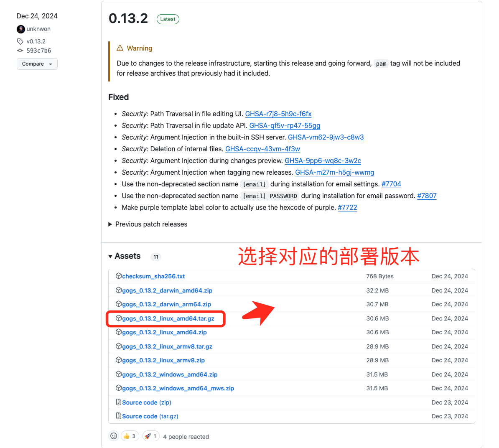499x448 pixels.
Task: Open the Compare dropdown
Action: click(x=37, y=64)
